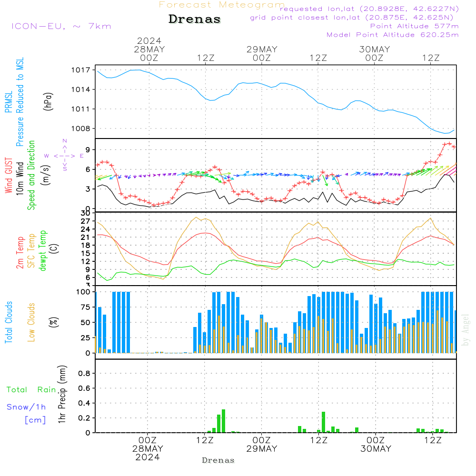
Task: Click the red "2m Temp" label
Action: (20, 253)
